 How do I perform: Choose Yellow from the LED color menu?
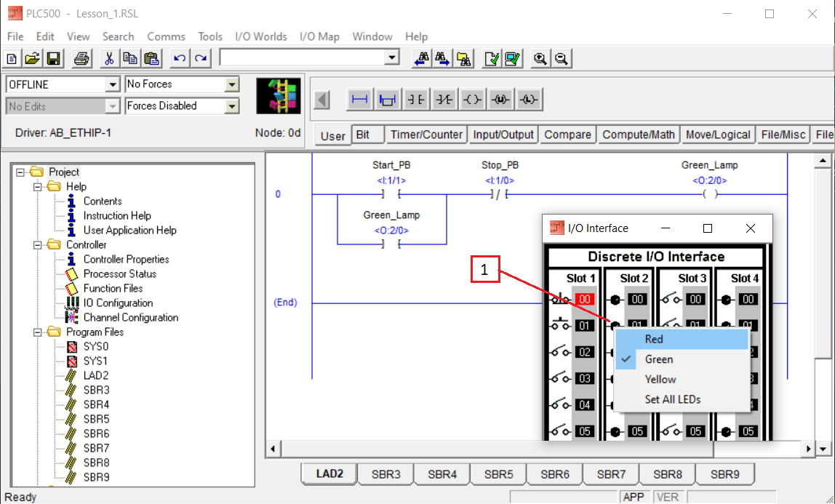[682, 380]
